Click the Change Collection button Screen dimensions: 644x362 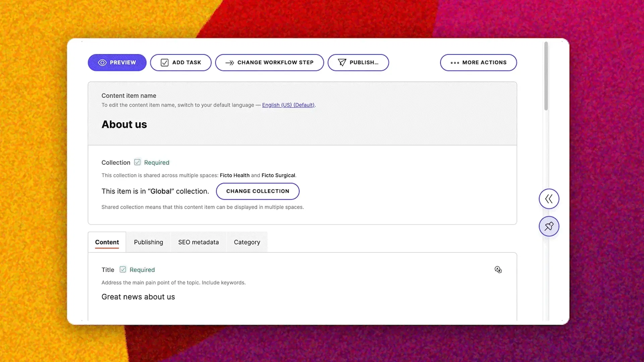click(x=257, y=191)
